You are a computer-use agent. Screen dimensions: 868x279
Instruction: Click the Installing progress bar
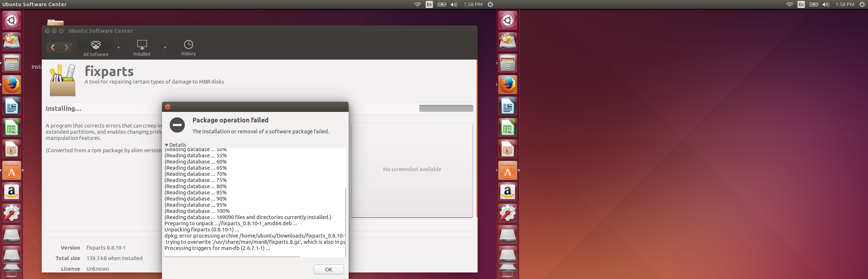pyautogui.click(x=446, y=108)
